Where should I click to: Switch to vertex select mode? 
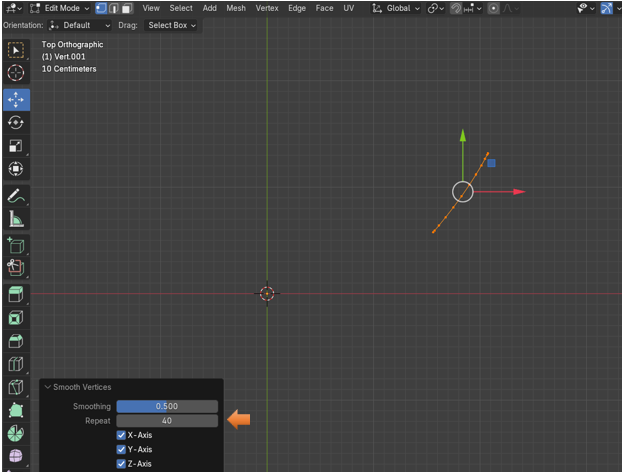click(101, 8)
